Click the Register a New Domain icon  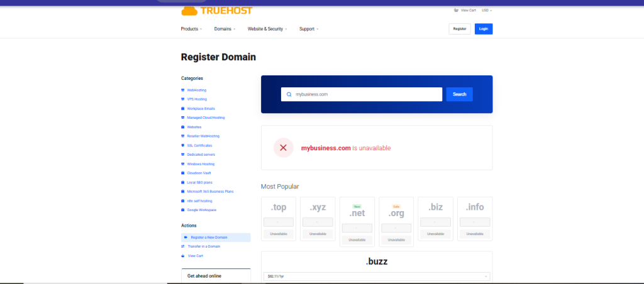coord(186,238)
